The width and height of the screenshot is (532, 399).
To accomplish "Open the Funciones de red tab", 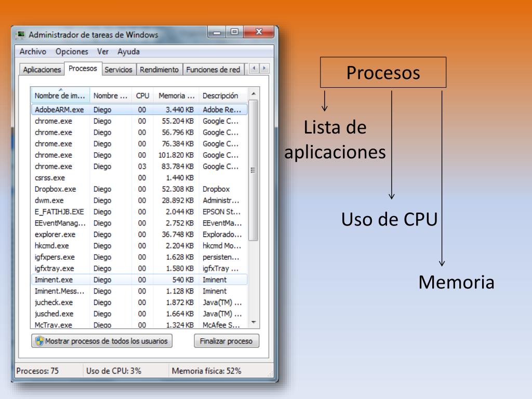I will point(213,70).
